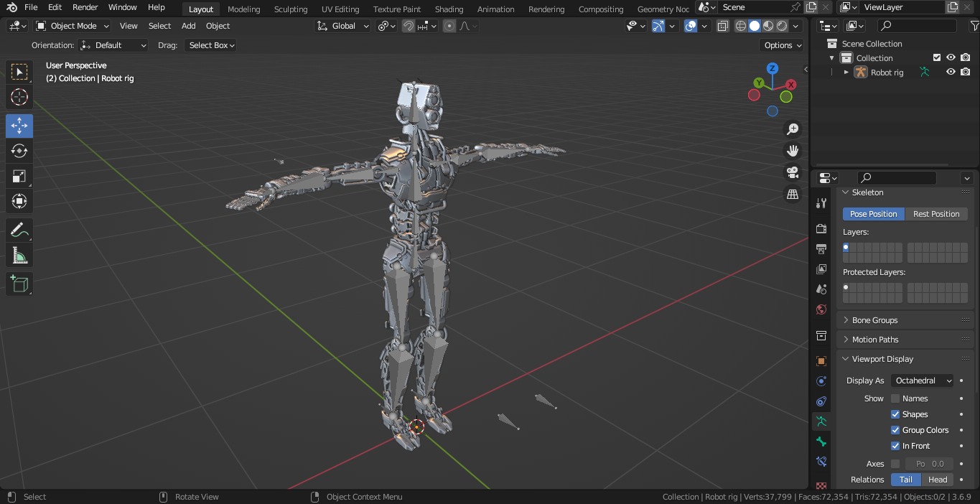Open the Render menu
Image resolution: width=980 pixels, height=504 pixels.
pyautogui.click(x=85, y=7)
